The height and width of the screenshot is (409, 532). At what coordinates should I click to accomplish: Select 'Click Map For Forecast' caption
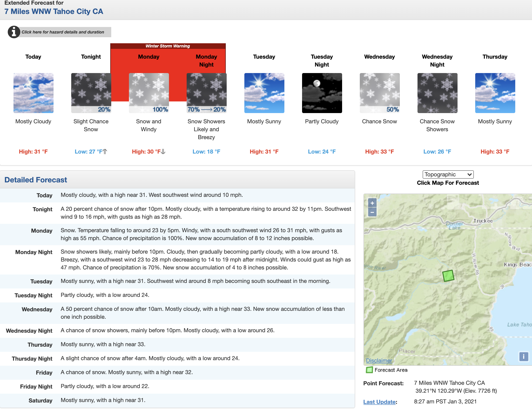point(448,183)
